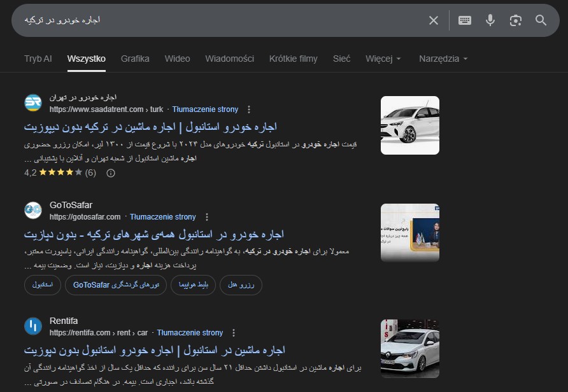Click Tłumaczenie strony link for saadatrent.com
Viewport: 568px width, 392px height.
[205, 109]
